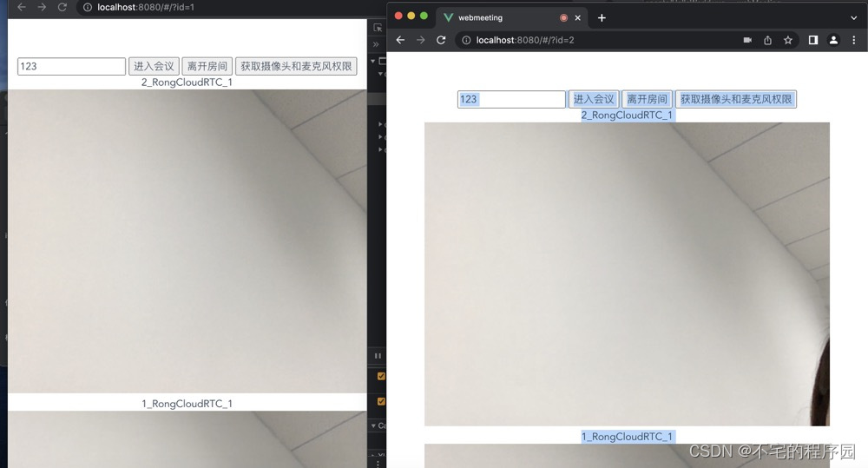The image size is (868, 468).
Task: Go forward in the left browser window
Action: [x=42, y=7]
